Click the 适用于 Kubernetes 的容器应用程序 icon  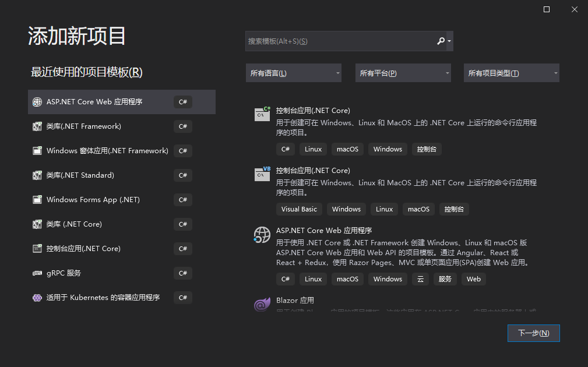[37, 297]
